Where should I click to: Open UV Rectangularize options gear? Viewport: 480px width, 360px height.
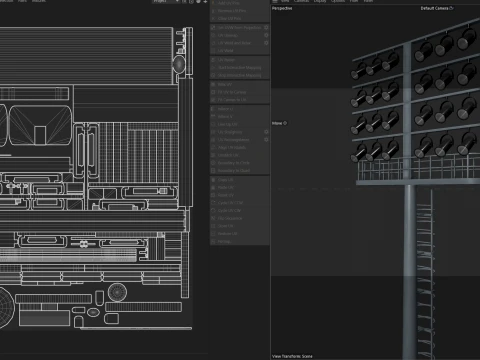[266, 140]
